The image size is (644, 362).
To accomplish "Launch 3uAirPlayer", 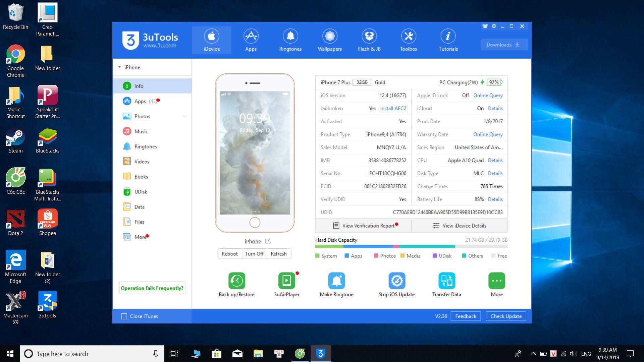I will click(x=286, y=281).
